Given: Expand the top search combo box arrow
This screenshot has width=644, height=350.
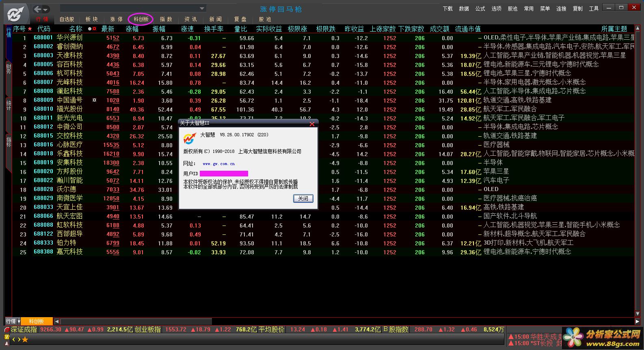Looking at the screenshot, I should coord(202,9).
